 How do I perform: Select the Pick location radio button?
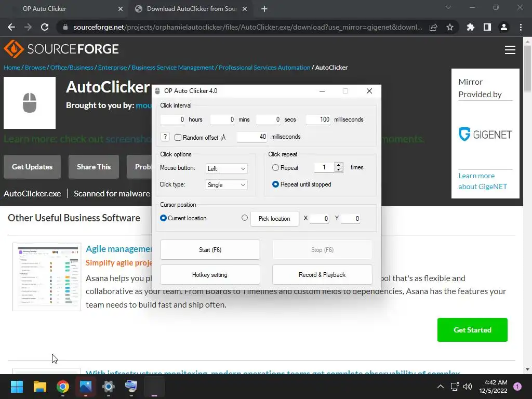point(245,218)
